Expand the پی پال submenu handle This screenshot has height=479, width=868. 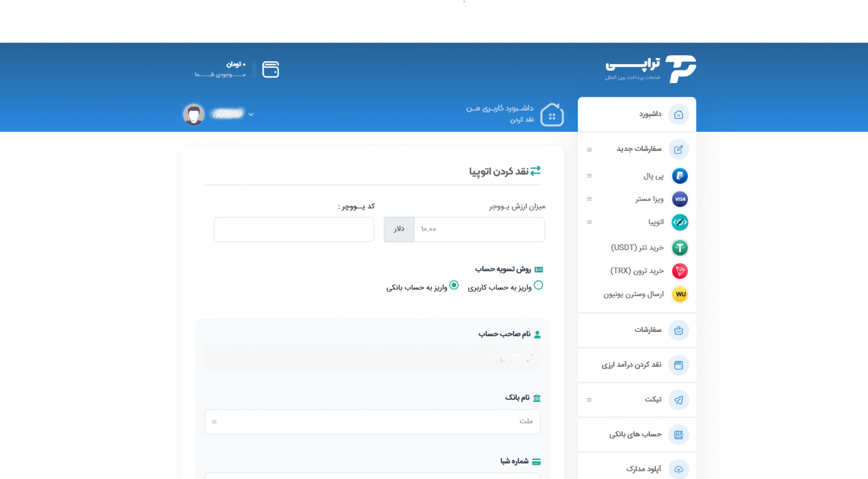[x=589, y=176]
